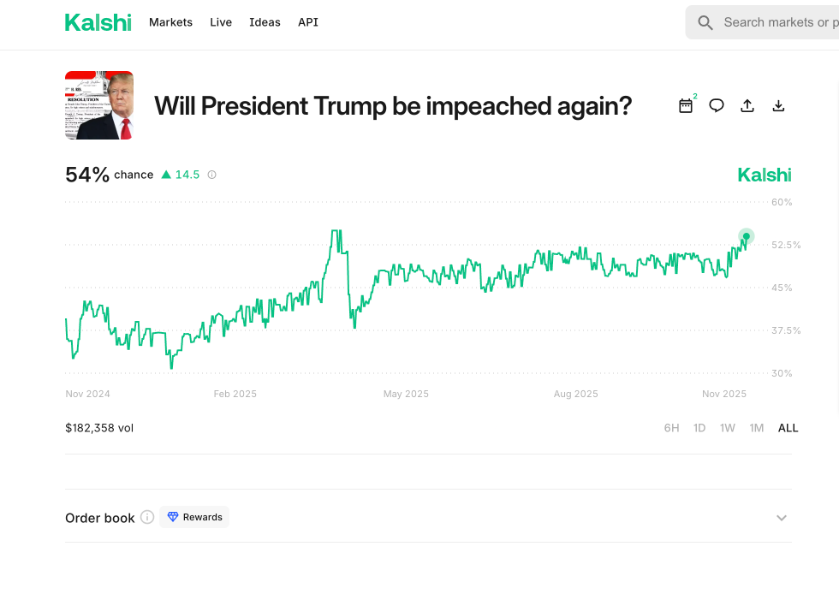The width and height of the screenshot is (839, 600).
Task: Click the search magnifier icon
Action: 706,22
